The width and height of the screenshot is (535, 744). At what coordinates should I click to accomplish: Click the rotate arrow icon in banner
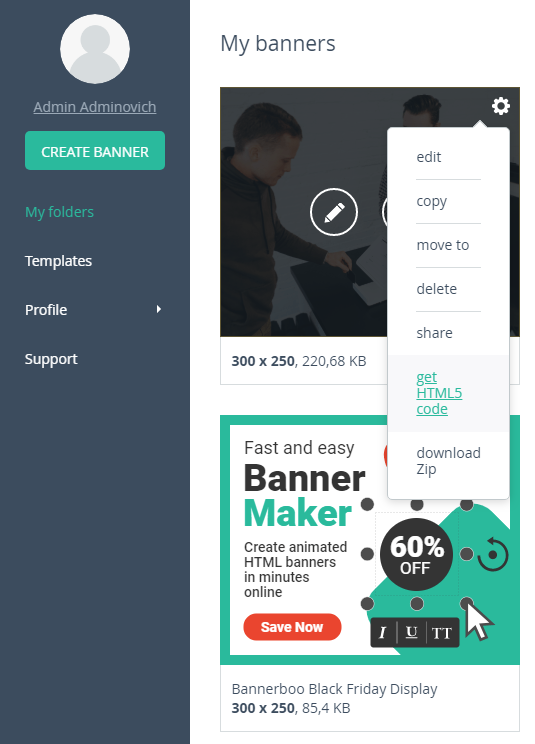[x=493, y=554]
